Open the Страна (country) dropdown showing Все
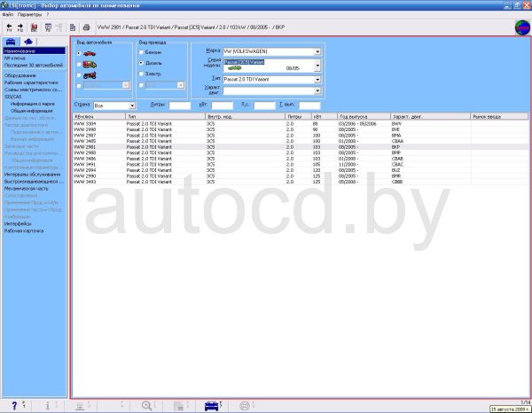The height and width of the screenshot is (413, 532). [x=132, y=105]
